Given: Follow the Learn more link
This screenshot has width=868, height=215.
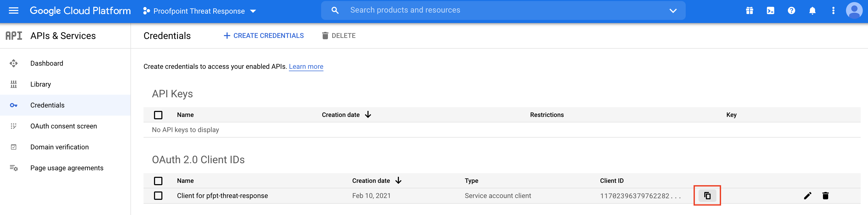Looking at the screenshot, I should 306,67.
